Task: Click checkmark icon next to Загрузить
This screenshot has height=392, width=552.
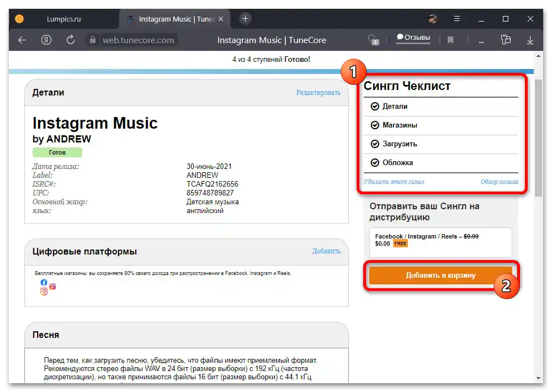Action: (x=375, y=144)
